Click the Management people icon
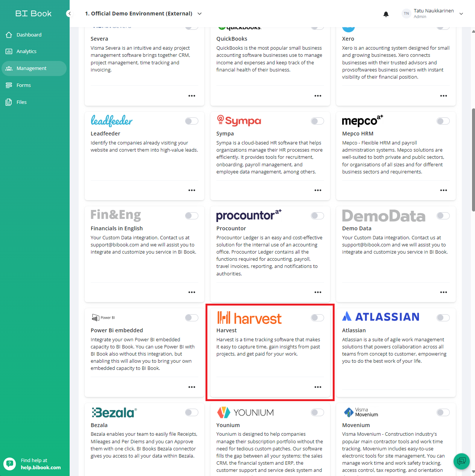Viewport: 475px width, 476px height. pos(9,68)
